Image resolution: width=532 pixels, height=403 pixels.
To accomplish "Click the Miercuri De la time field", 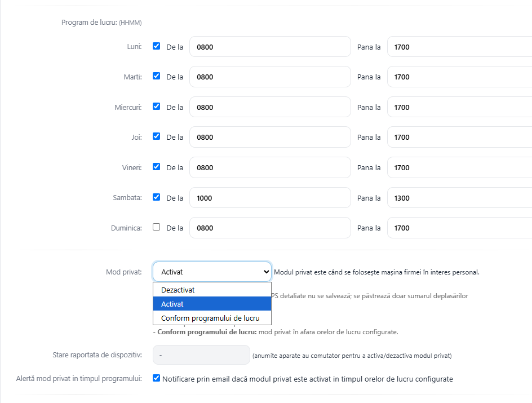I will tap(270, 107).
